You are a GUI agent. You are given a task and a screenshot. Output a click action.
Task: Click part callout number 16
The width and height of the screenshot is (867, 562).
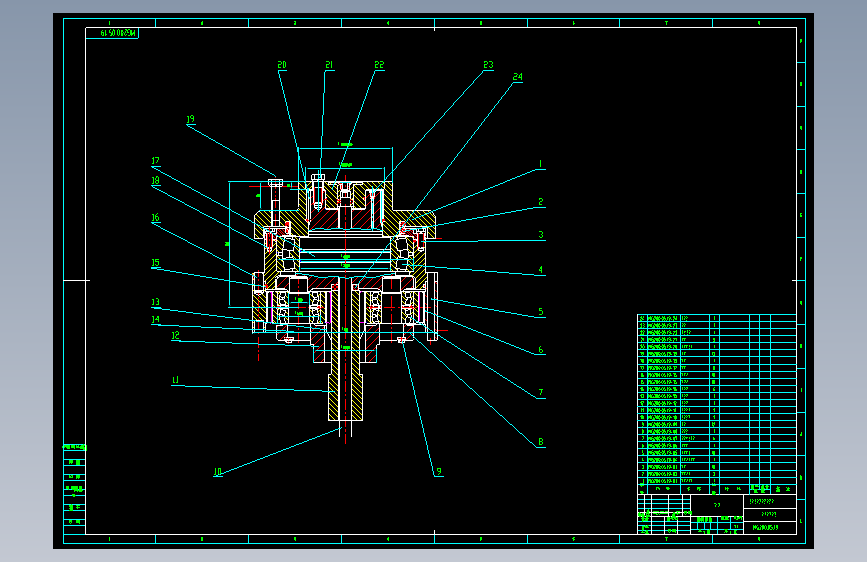pyautogui.click(x=155, y=217)
